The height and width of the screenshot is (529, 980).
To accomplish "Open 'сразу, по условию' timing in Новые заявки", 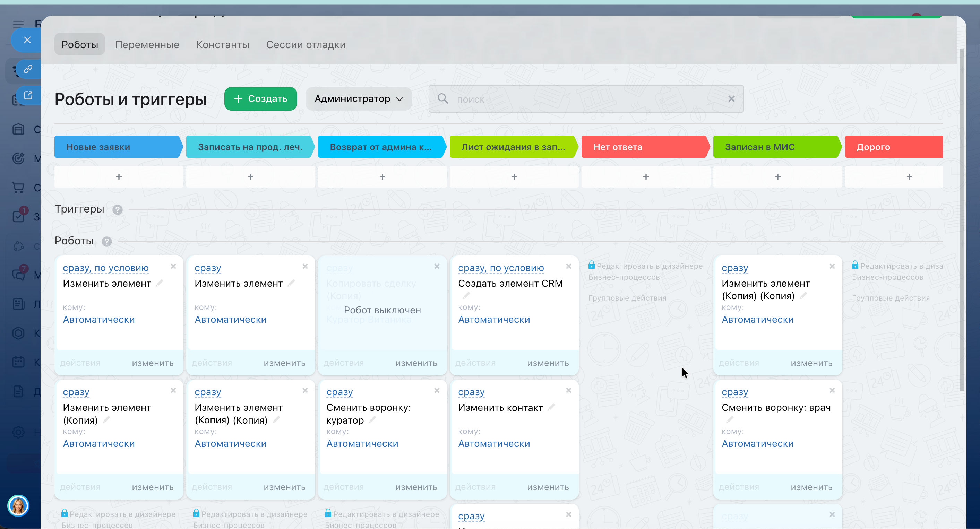I will pyautogui.click(x=105, y=268).
